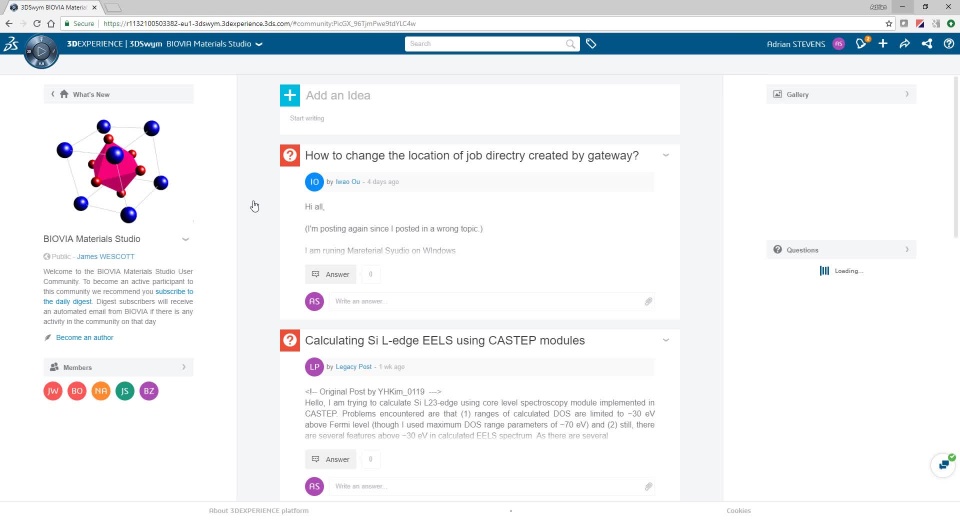Click Cookies footer link
Viewport: 960px width, 520px height.
coord(738,511)
